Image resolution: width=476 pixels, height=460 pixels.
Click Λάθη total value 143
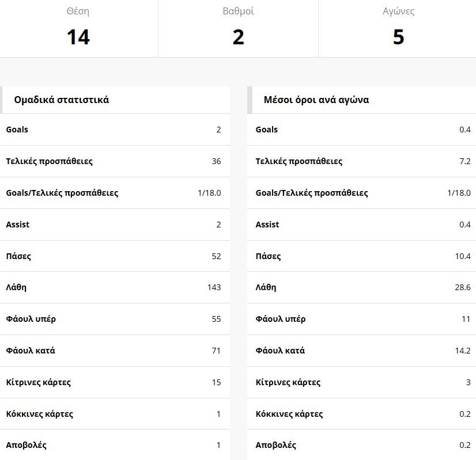214,287
